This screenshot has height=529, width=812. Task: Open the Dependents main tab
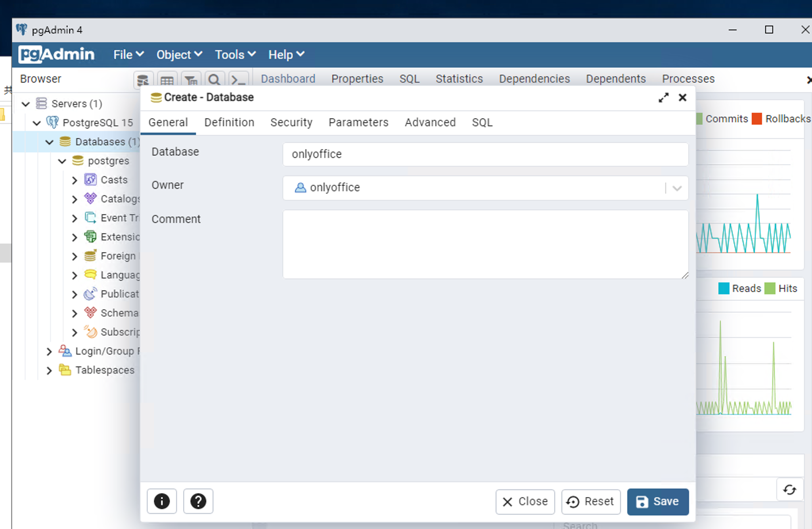[x=616, y=79]
